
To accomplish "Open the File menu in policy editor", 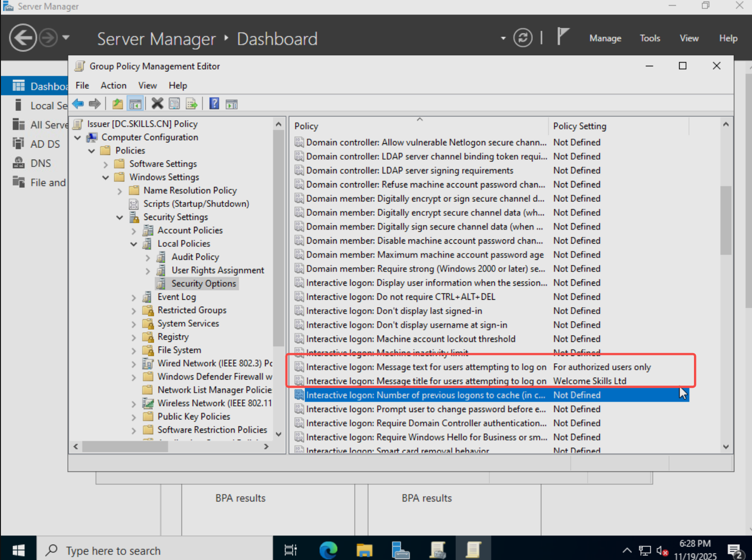I will coord(82,85).
